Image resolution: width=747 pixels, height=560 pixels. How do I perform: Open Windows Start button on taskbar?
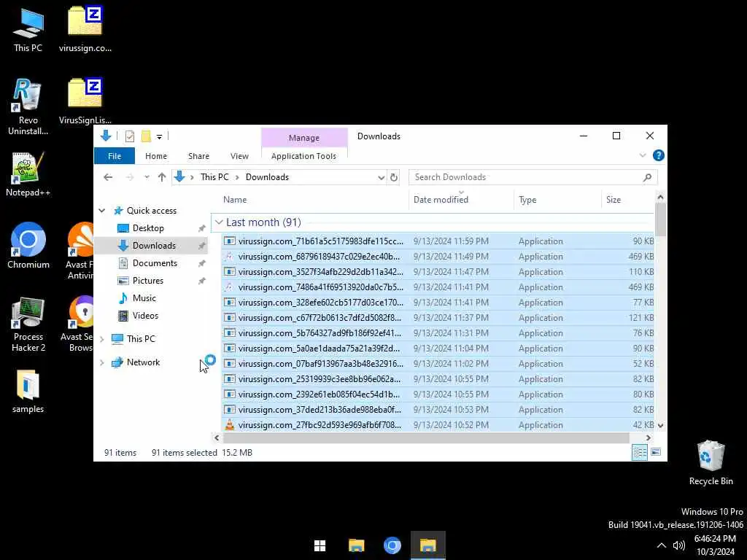320,545
